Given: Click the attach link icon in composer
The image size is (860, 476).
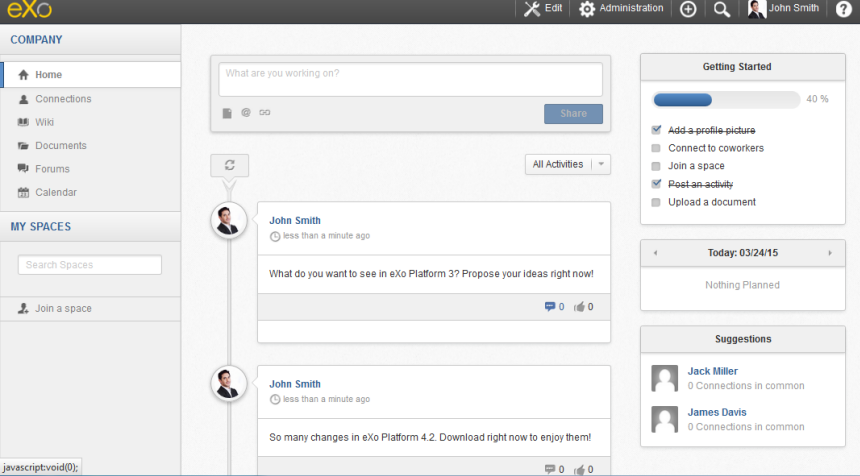Looking at the screenshot, I should [265, 112].
